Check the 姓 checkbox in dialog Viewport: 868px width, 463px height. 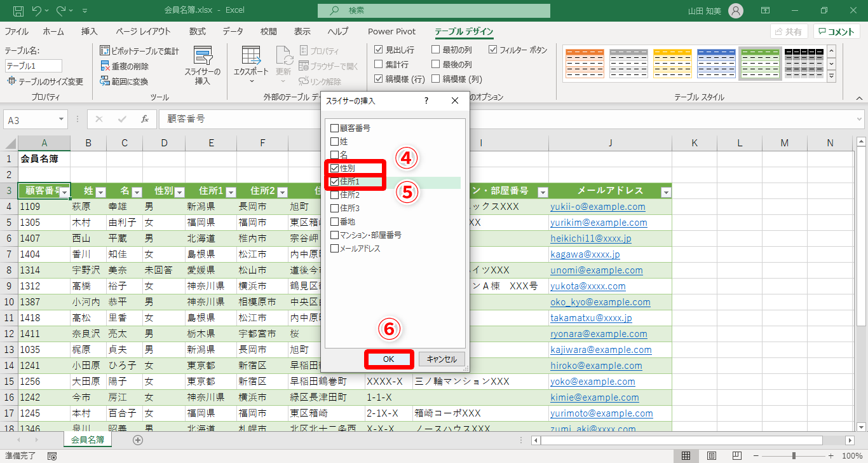[335, 141]
